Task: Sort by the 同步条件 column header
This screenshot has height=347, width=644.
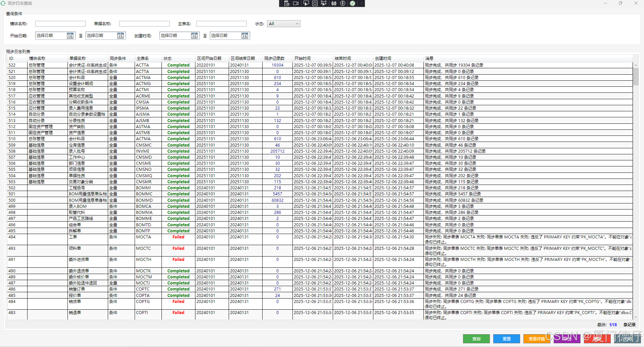Action: [x=122, y=58]
